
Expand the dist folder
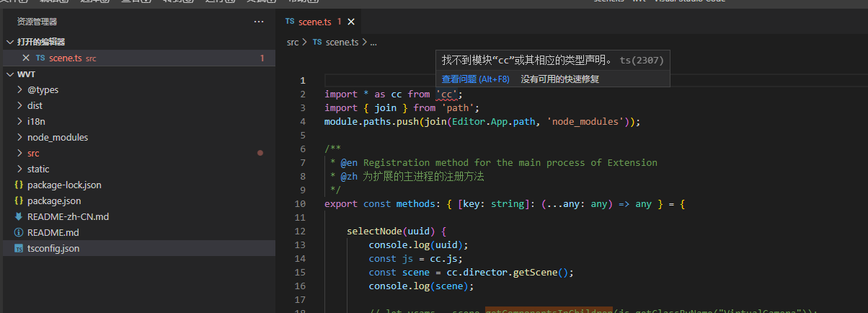tap(19, 105)
